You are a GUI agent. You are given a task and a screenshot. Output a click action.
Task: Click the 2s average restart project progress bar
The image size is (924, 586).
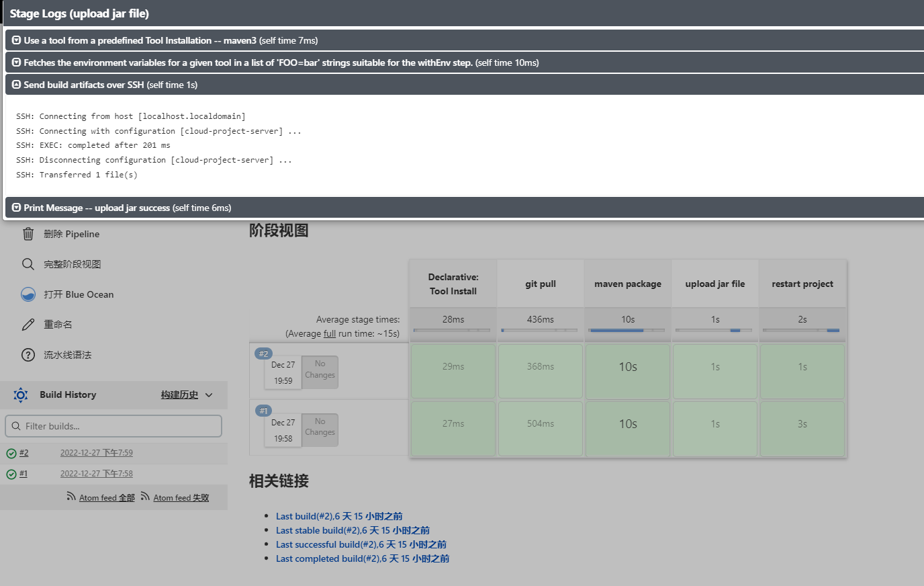pos(801,330)
